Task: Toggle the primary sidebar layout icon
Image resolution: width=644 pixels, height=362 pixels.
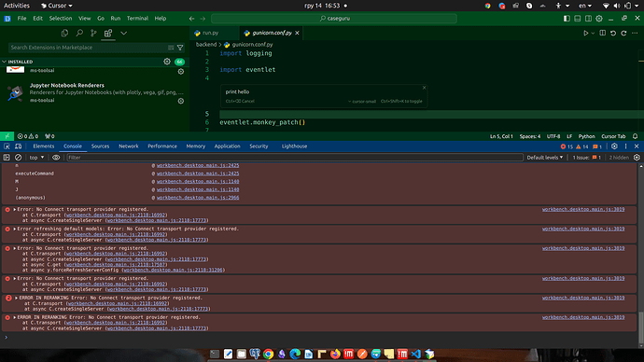Action: 567,19
